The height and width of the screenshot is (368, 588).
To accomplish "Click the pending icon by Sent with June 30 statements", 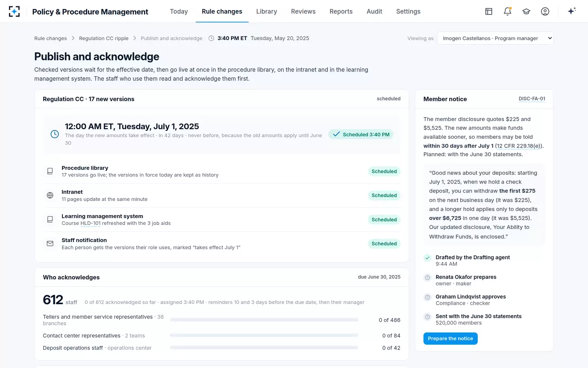I will point(428,316).
